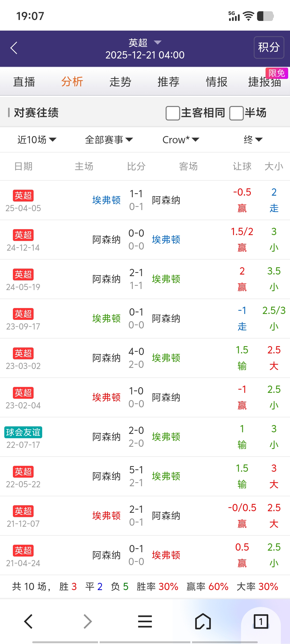Enable the 主客相同 checkbox
290x644 pixels.
click(173, 113)
